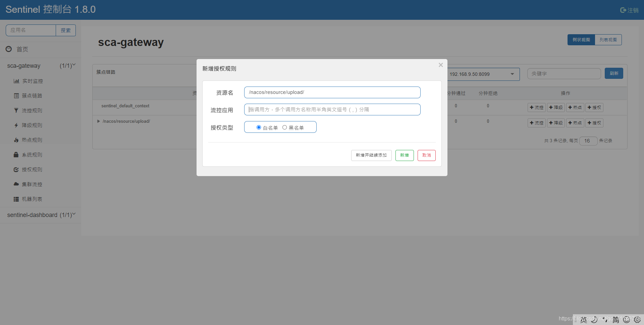Image resolution: width=644 pixels, height=325 pixels.
Task: Focus the keyword (关键字) filter field
Action: pyautogui.click(x=564, y=74)
